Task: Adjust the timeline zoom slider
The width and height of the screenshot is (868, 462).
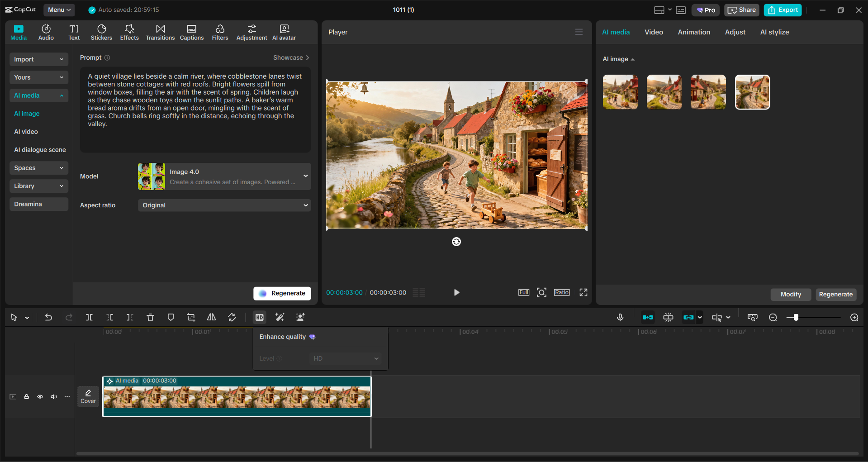Action: [x=795, y=317]
